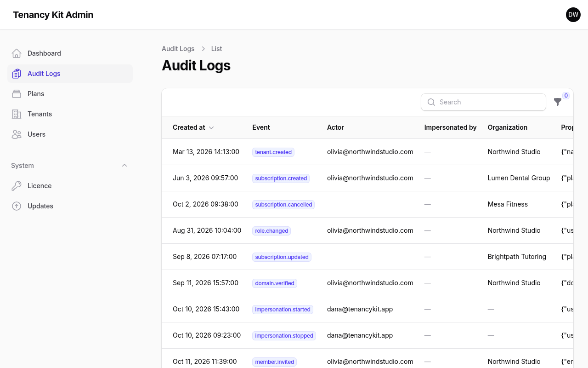This screenshot has width=588, height=368.
Task: Click the Audit Logs breadcrumb link
Action: click(178, 49)
